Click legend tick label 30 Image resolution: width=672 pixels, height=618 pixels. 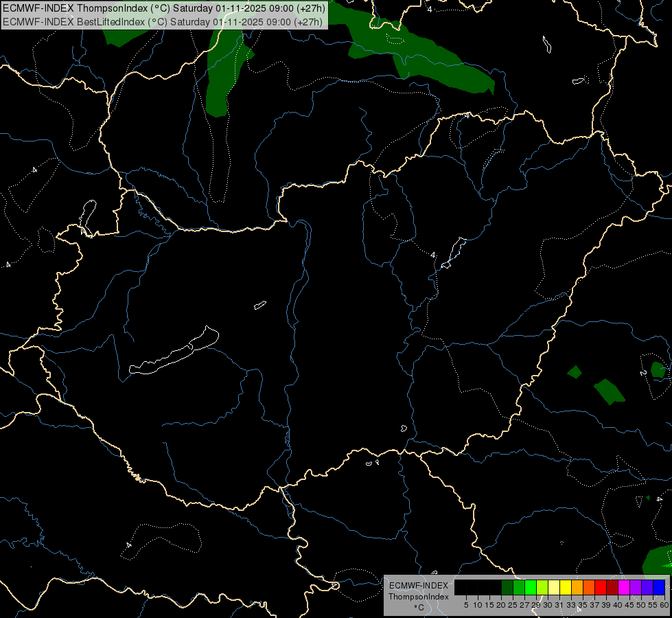548,605
